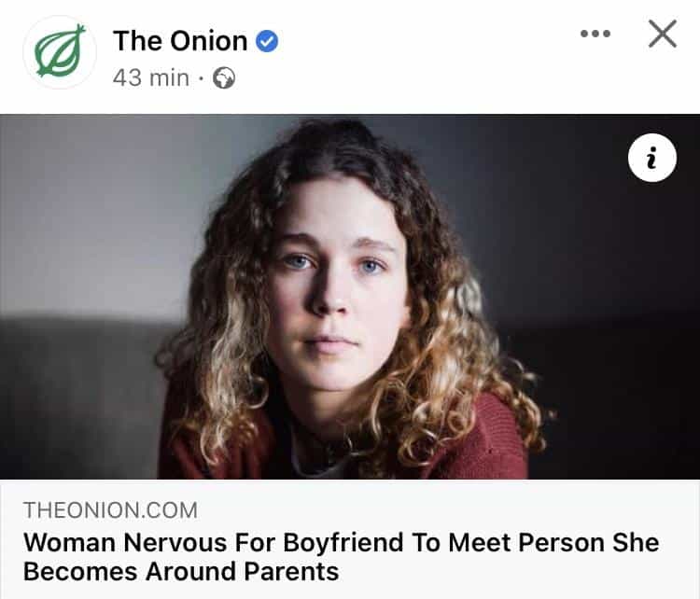
Task: Close the post with the X icon
Action: click(x=662, y=35)
